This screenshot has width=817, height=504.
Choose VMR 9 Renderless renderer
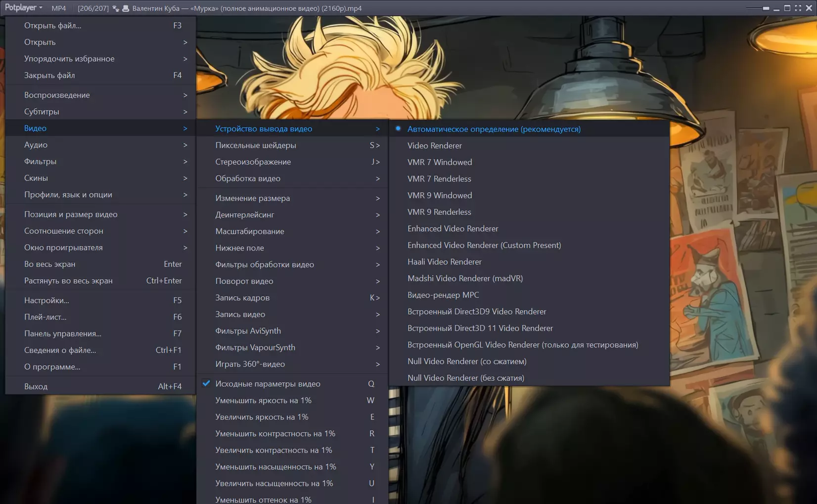pos(529,212)
